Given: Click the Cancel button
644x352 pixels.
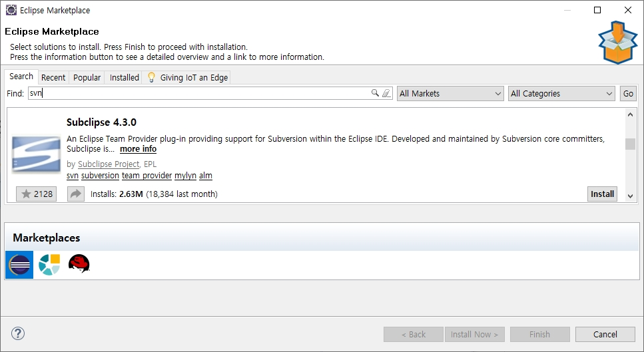Looking at the screenshot, I should [605, 334].
